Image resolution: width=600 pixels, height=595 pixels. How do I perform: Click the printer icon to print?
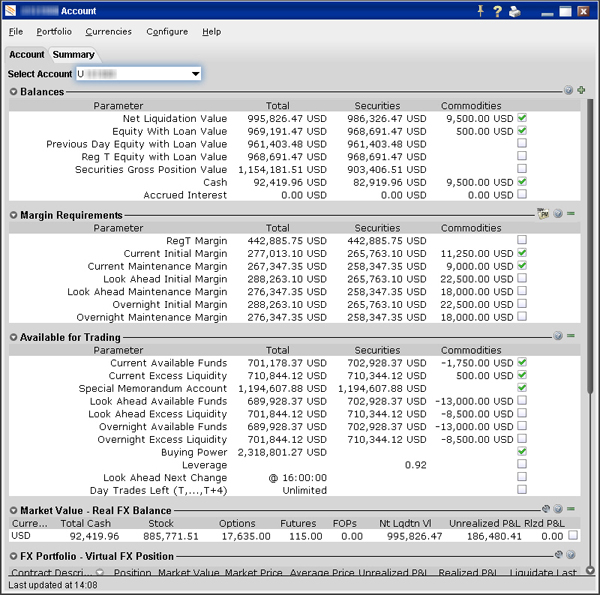pos(514,11)
